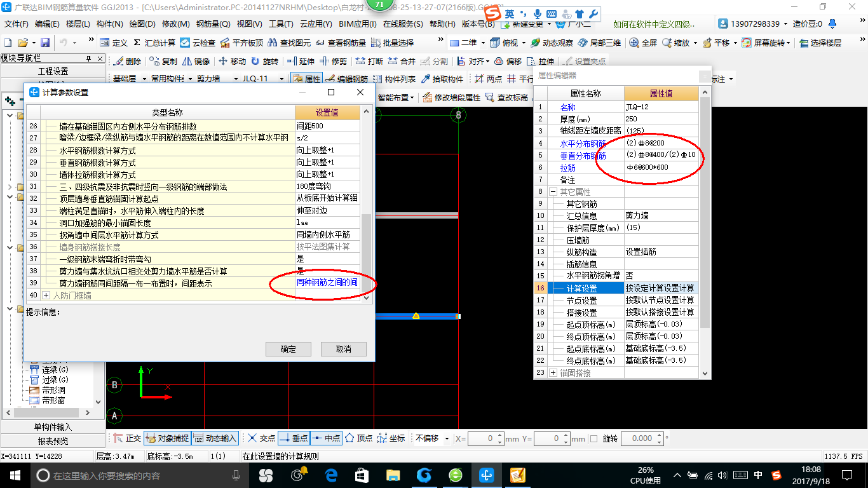Select the 复制 copy tool

163,62
